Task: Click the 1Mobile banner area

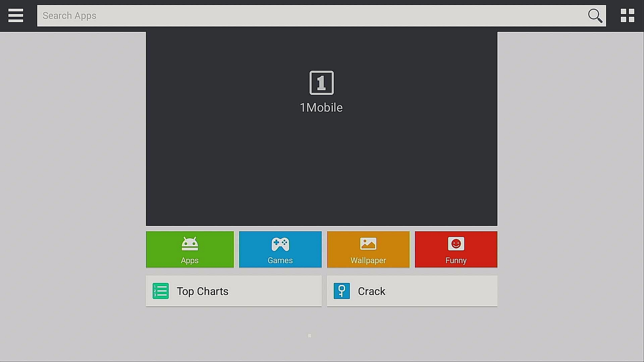Action: [x=321, y=129]
